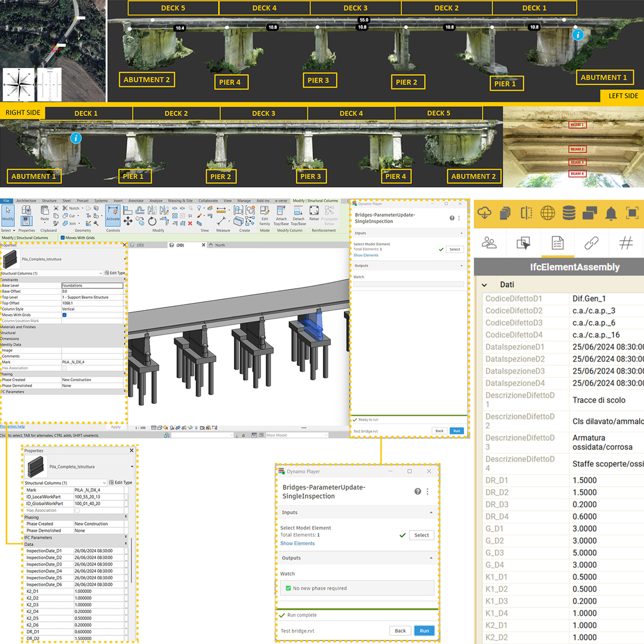The width and height of the screenshot is (644, 644).
Task: Collapse the Dati section chevron
Action: tap(484, 285)
